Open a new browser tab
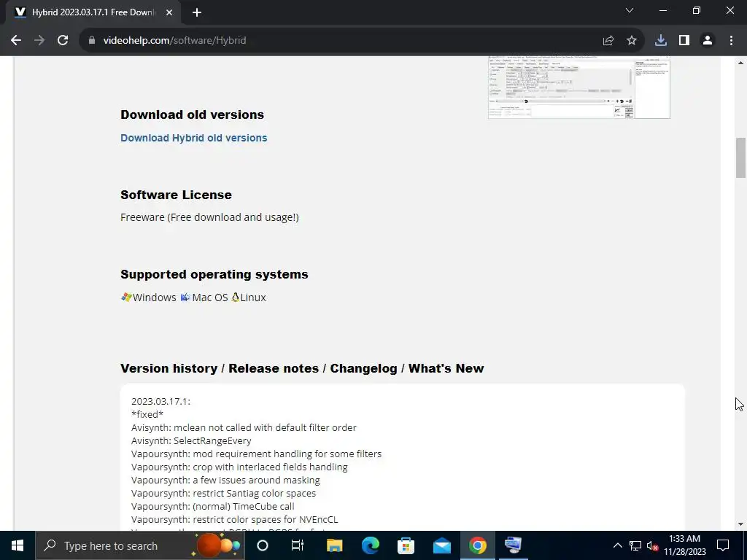Viewport: 747px width, 560px height. 197,13
